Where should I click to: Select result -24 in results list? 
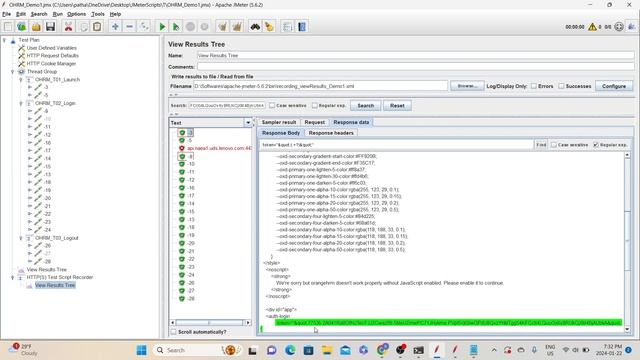(191, 275)
